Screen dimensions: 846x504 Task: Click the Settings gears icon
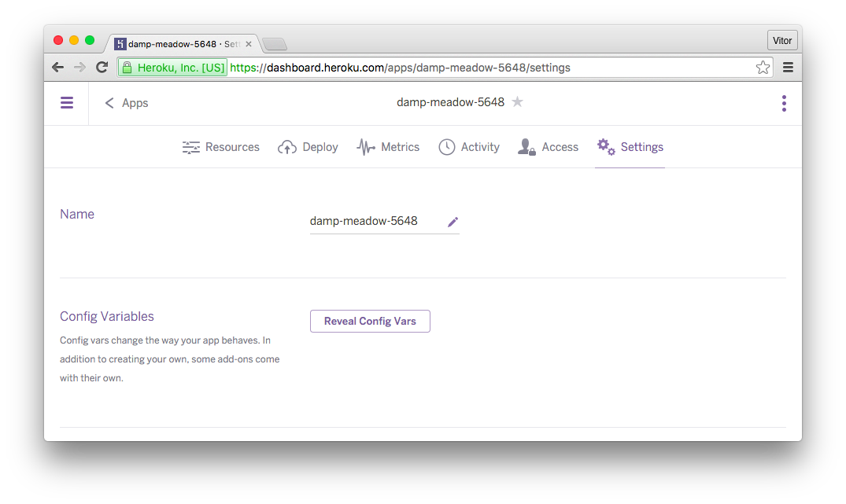606,146
